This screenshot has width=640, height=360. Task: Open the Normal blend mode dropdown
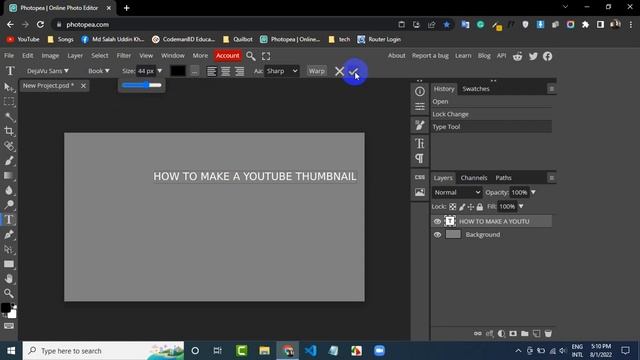point(457,192)
